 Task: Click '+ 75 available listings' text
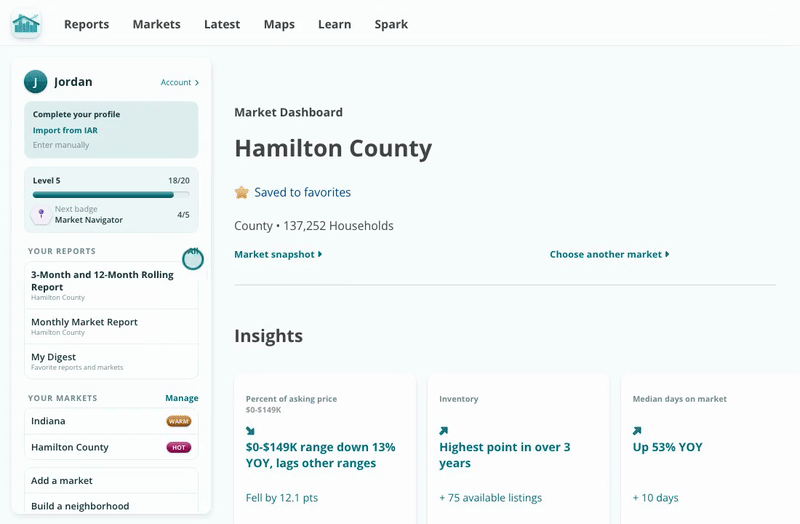click(490, 497)
